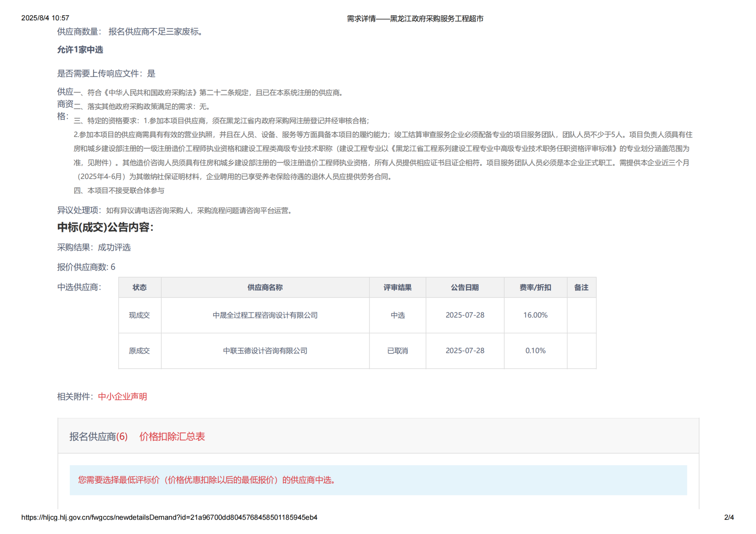Click the 公告日期 column header

coord(464,287)
